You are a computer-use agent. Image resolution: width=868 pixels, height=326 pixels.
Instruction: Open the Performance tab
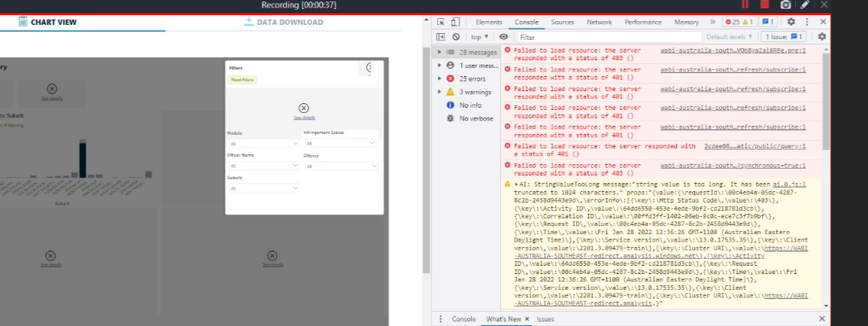(643, 22)
